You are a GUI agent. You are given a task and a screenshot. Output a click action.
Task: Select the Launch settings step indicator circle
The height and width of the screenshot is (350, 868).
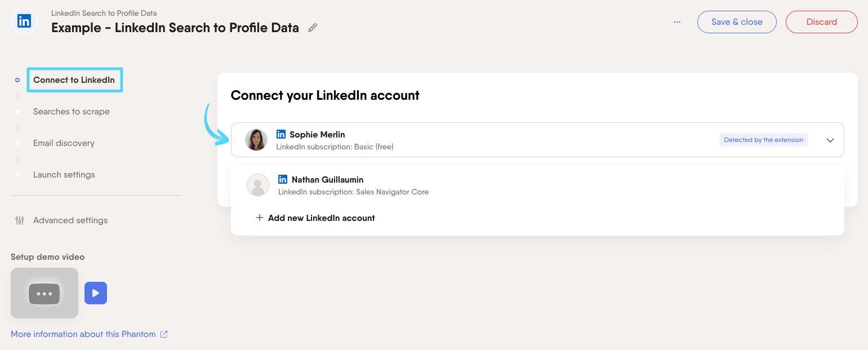pos(17,174)
